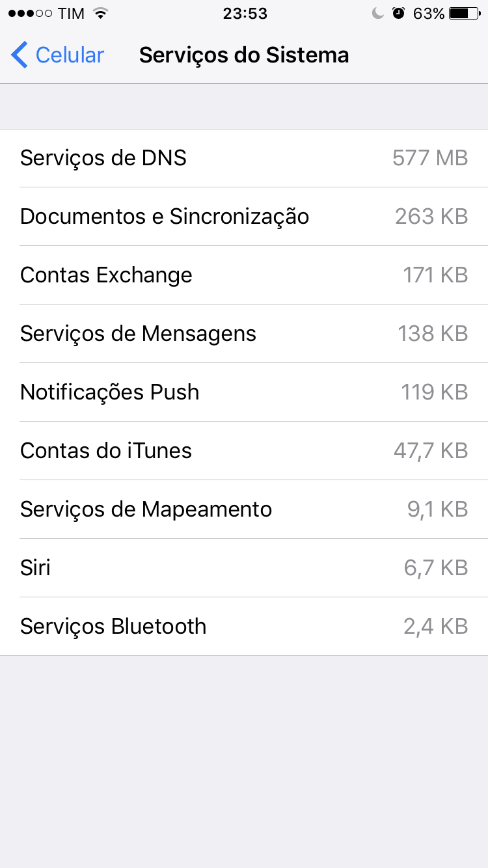
Task: Tap the cellular signal strength dots
Action: (x=30, y=13)
